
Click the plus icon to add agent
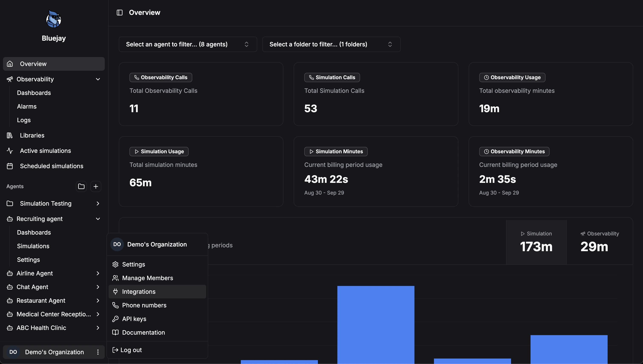pos(96,186)
